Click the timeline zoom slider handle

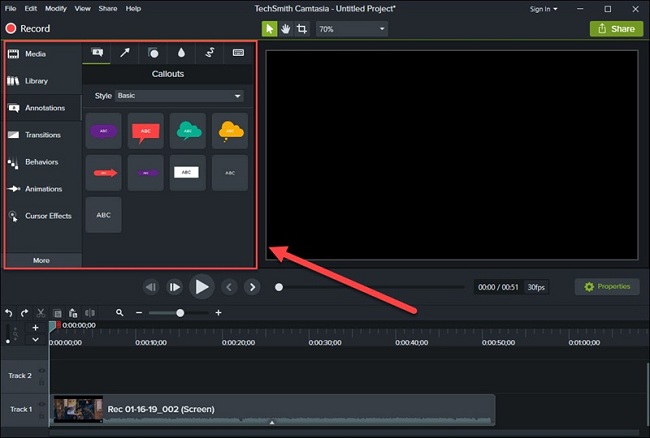click(180, 313)
